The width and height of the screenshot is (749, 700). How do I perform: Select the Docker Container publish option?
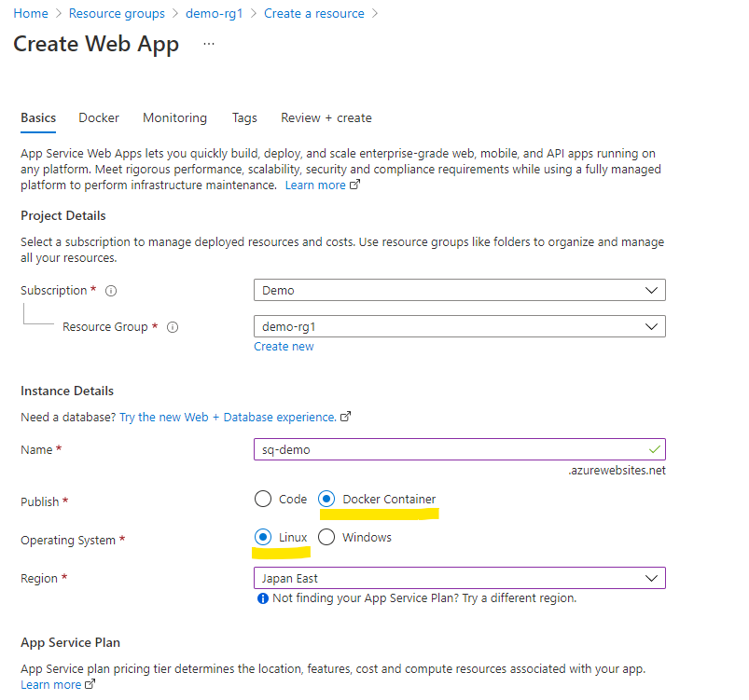327,499
